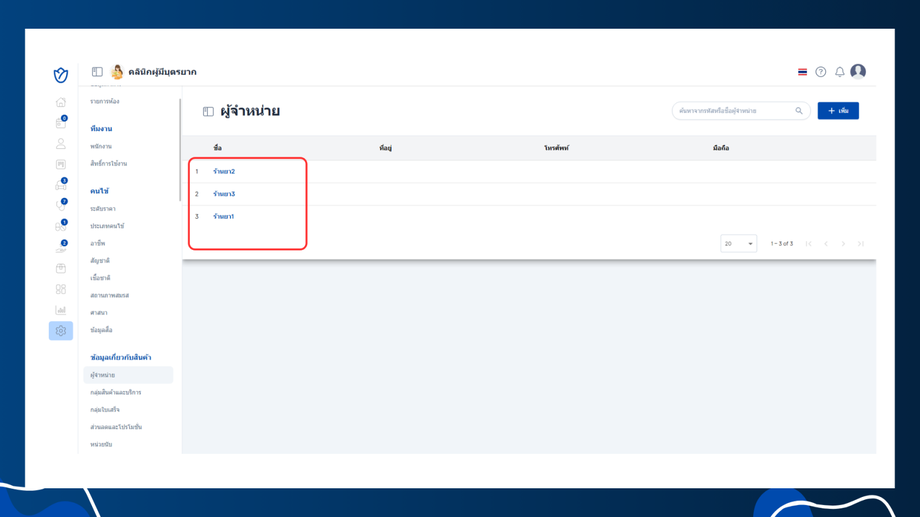
Task: Select the menu item directly below ศาสนา
Action: tap(101, 330)
